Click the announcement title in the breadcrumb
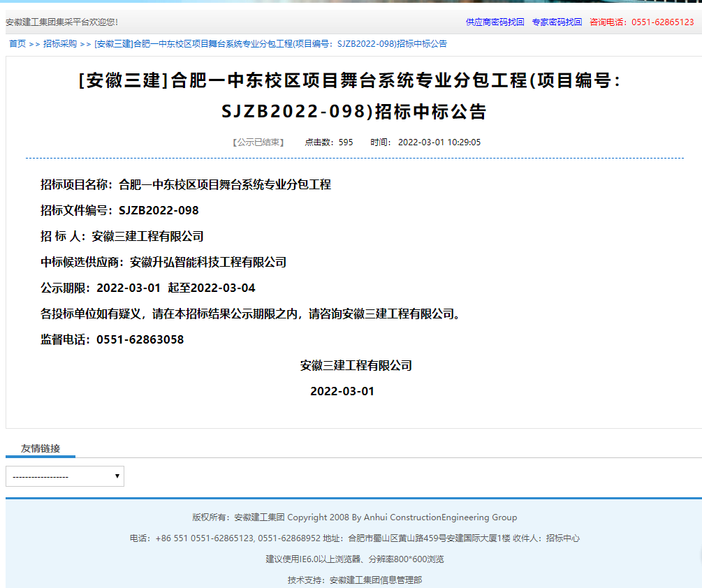702x588 pixels. pos(270,44)
